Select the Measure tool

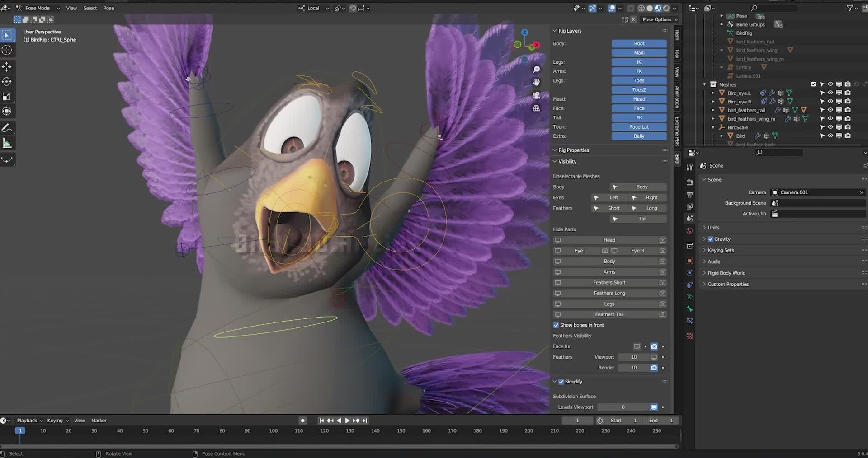pyautogui.click(x=7, y=144)
